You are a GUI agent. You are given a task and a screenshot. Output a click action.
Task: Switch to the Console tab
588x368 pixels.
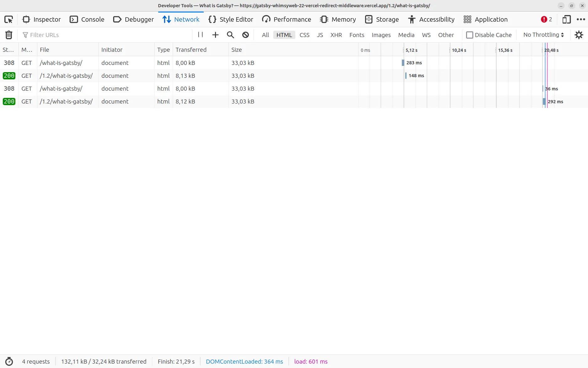pos(87,19)
